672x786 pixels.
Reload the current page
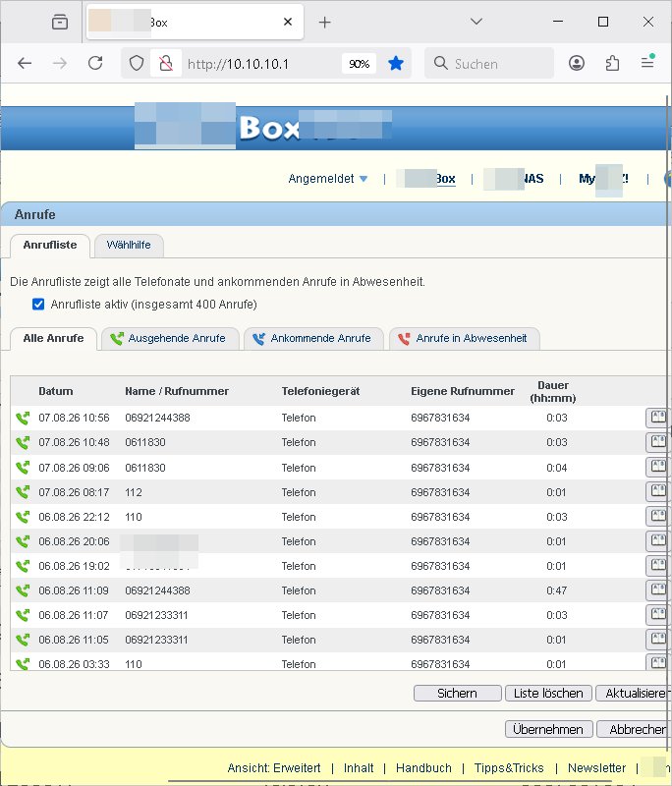[95, 63]
